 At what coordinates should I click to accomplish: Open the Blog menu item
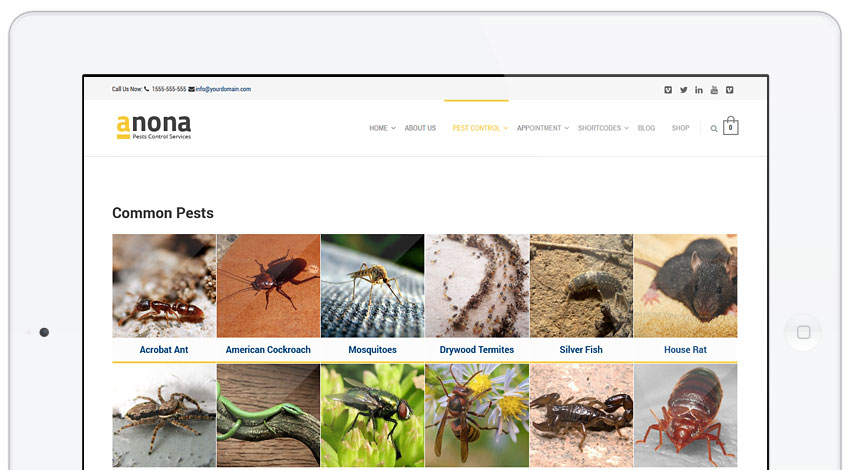[x=646, y=128]
